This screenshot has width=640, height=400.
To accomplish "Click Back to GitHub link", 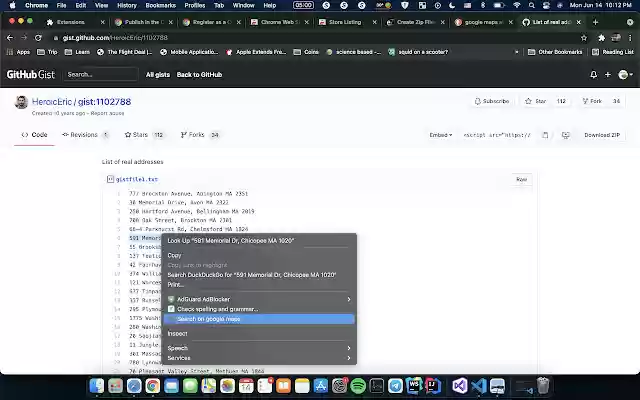I will (x=199, y=75).
